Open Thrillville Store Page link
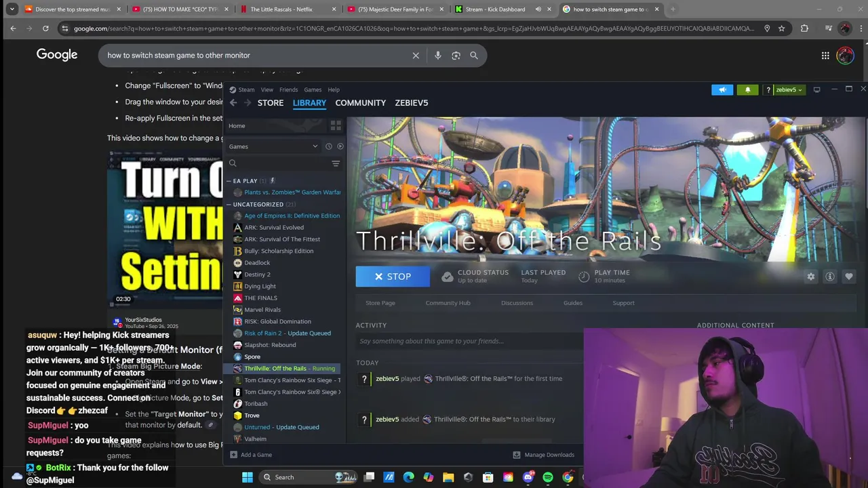This screenshot has width=868, height=488. point(380,303)
